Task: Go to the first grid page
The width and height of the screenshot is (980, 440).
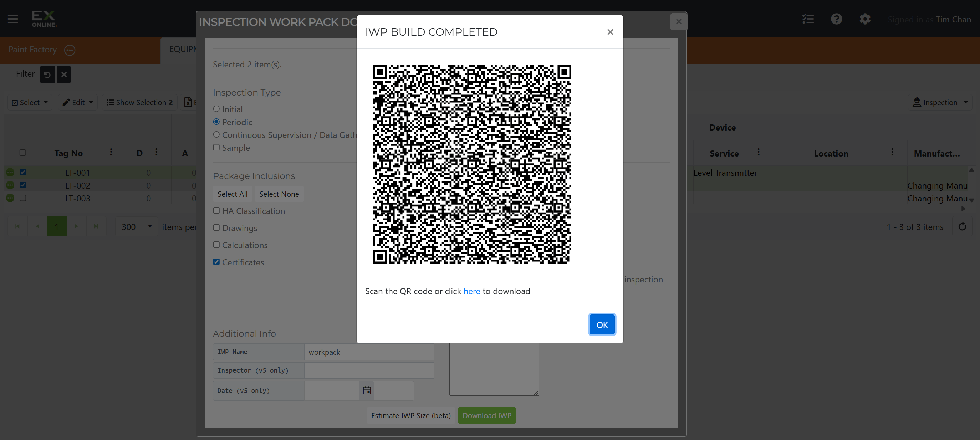Action: [x=17, y=226]
